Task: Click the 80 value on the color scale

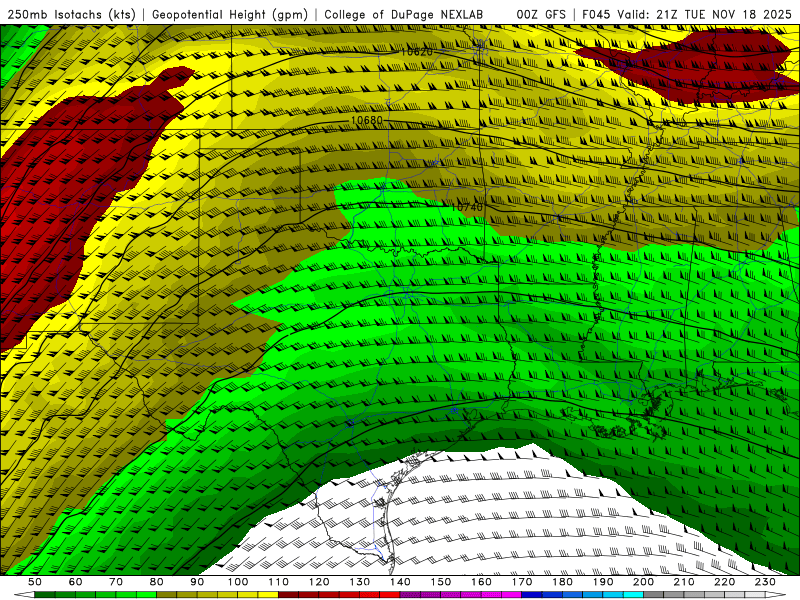Action: (157, 582)
